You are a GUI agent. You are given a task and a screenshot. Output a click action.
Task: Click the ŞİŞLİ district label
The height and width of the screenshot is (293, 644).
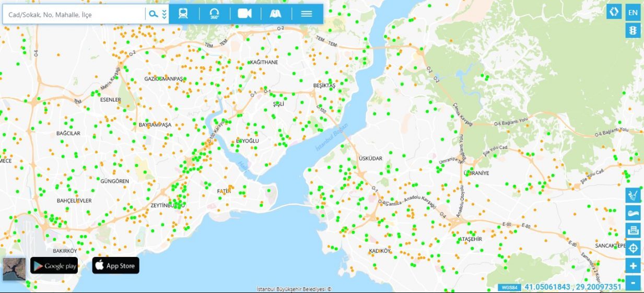[x=278, y=104]
